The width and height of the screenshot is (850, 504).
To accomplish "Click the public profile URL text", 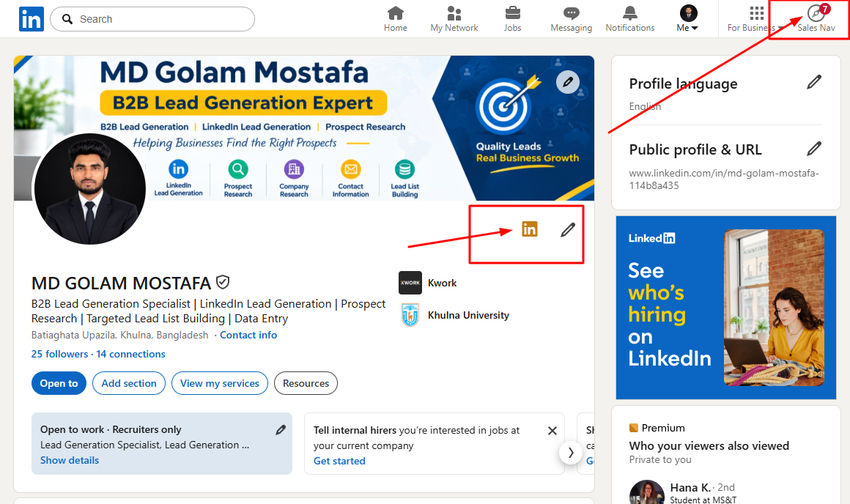I will (724, 179).
